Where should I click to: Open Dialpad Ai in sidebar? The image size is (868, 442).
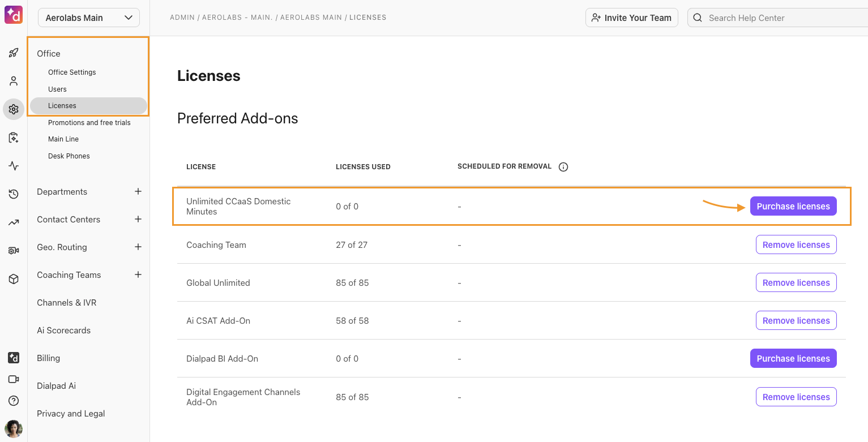[x=57, y=386]
